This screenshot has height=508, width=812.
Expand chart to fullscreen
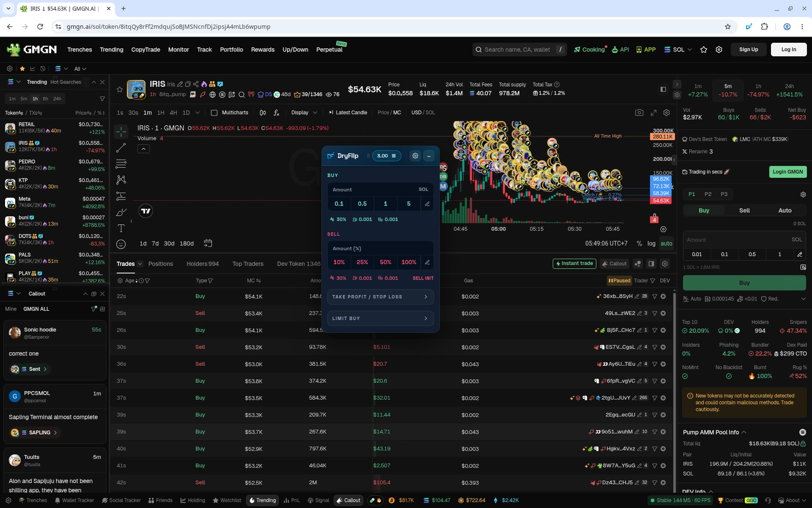pyautogui.click(x=653, y=113)
